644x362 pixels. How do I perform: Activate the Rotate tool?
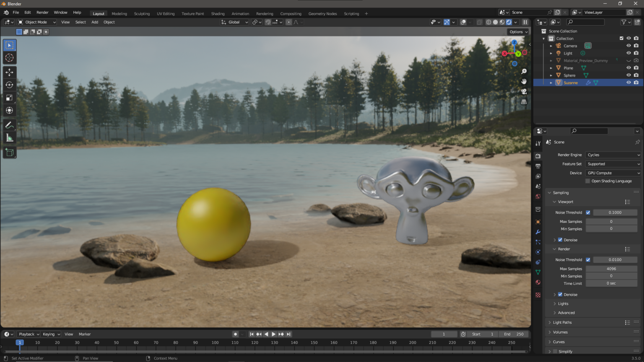[x=9, y=85]
